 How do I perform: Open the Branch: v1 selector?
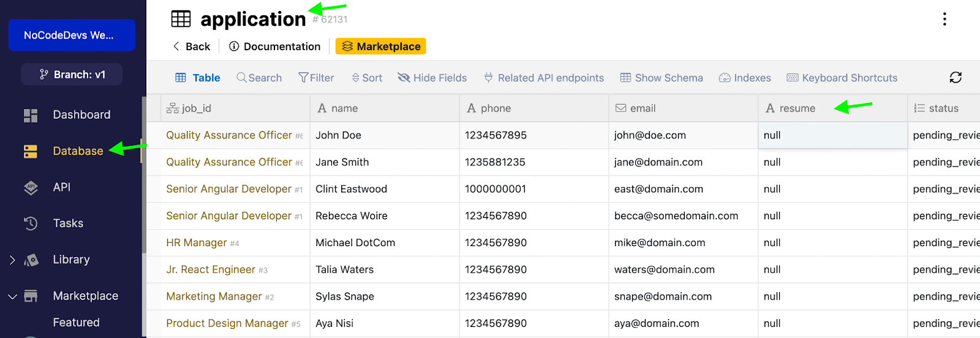click(72, 75)
